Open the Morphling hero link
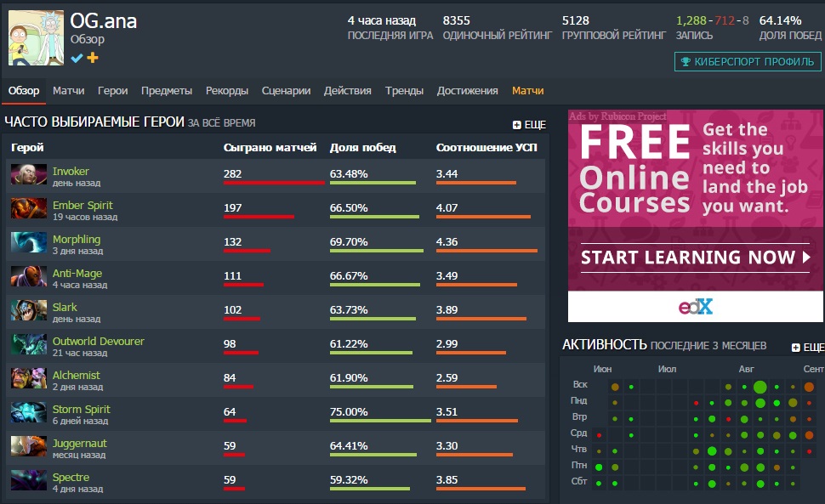 pyautogui.click(x=77, y=240)
